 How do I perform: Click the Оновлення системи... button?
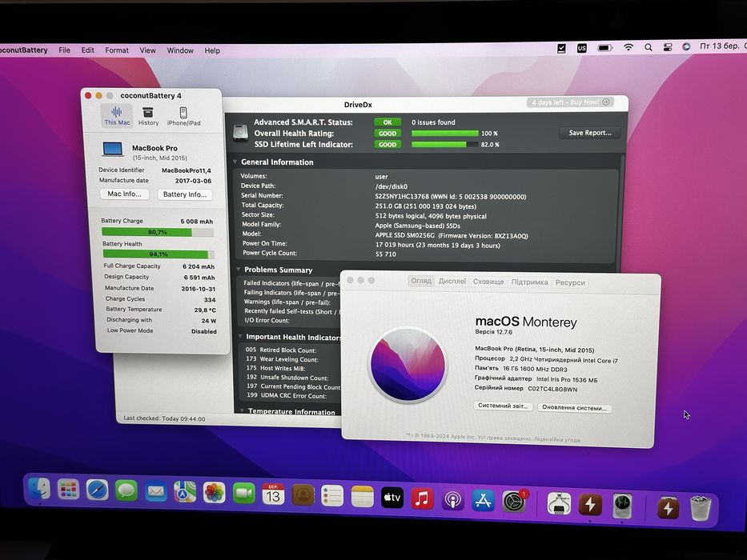click(x=574, y=408)
